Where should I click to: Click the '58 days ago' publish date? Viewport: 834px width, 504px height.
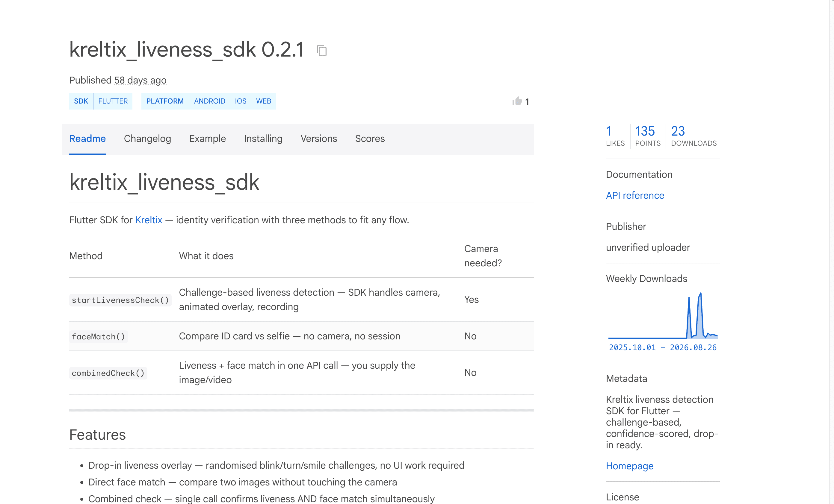point(140,80)
